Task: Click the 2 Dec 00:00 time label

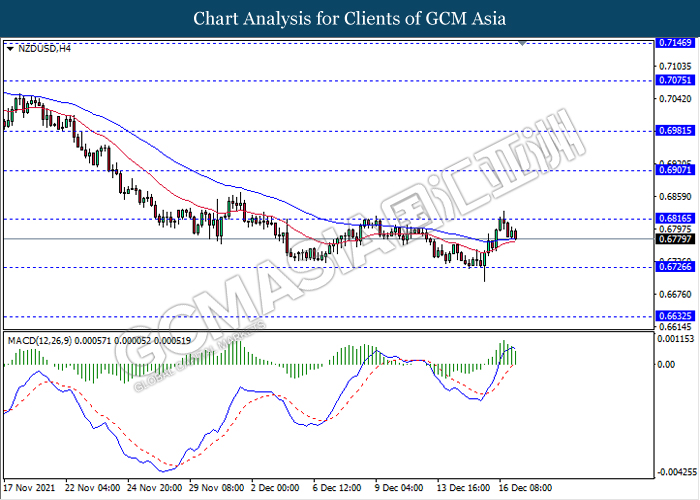Action: tap(275, 488)
